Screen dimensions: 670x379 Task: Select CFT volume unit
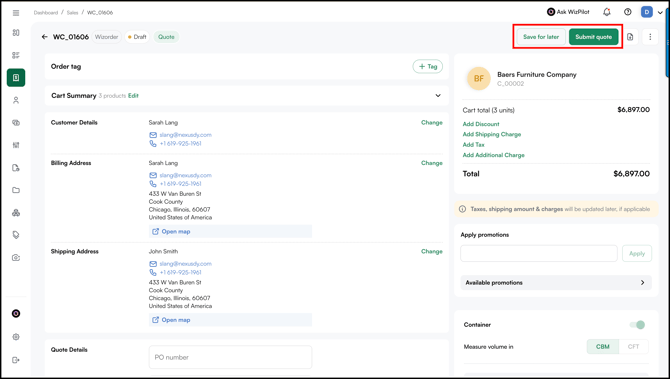pyautogui.click(x=633, y=347)
